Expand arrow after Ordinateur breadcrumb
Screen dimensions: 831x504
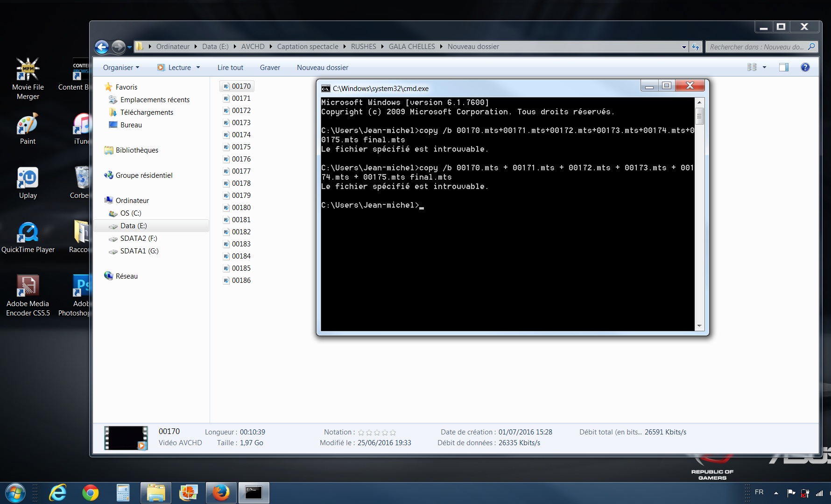coord(196,47)
